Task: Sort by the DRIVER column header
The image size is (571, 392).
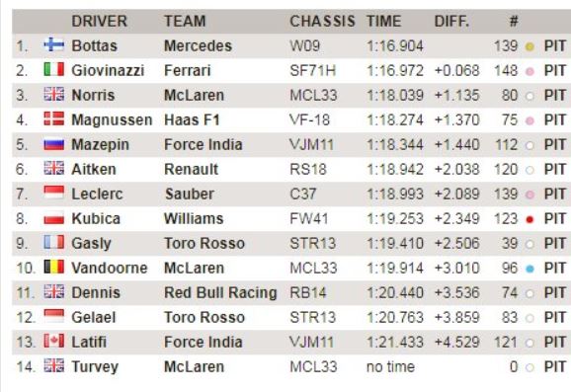Action: tap(99, 21)
